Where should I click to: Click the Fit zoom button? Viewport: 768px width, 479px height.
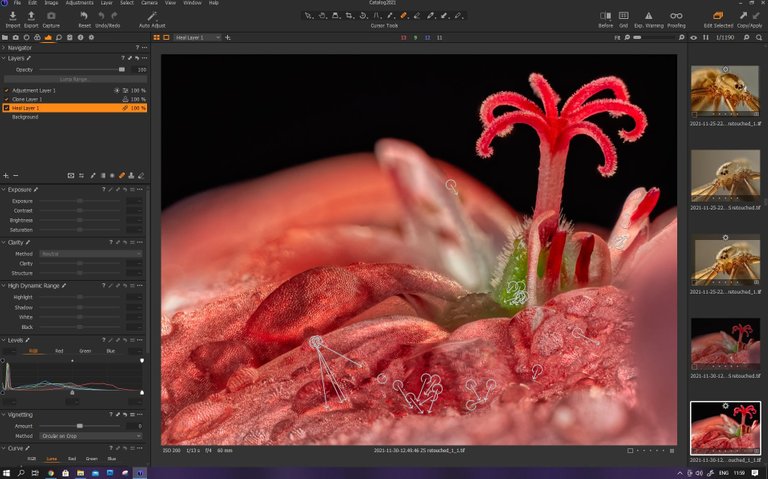[617, 37]
